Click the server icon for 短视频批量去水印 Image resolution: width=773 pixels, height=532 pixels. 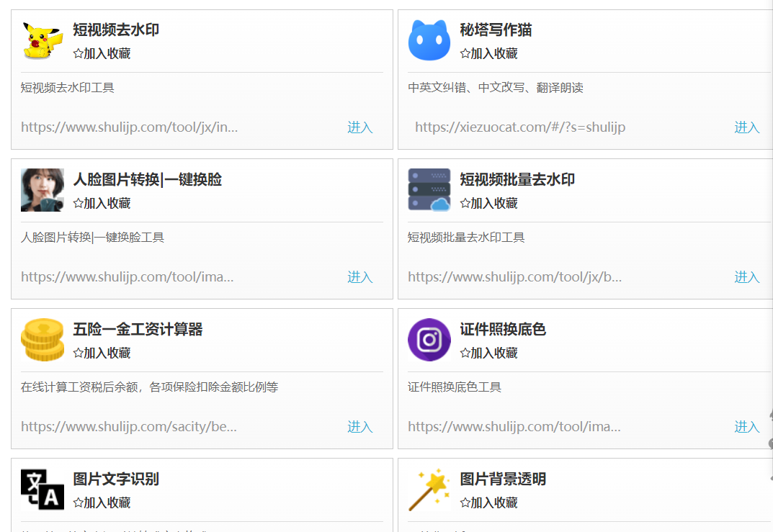pyautogui.click(x=429, y=189)
